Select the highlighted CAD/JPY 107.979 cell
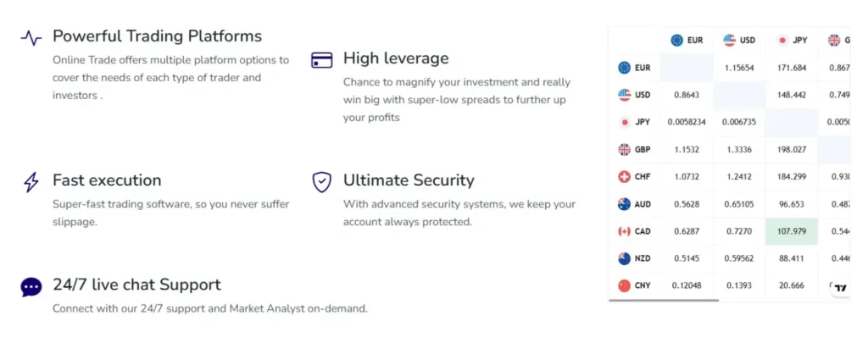Image resolution: width=868 pixels, height=343 pixels. coord(791,231)
